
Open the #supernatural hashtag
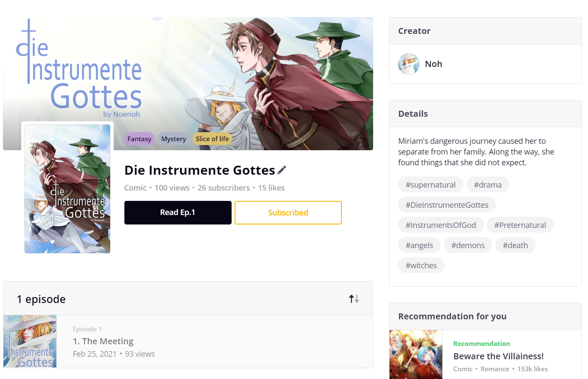coord(430,185)
